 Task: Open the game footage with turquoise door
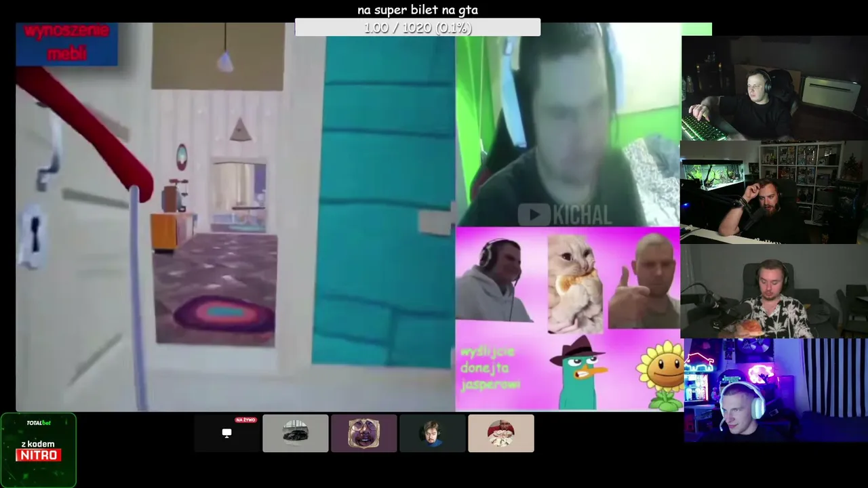235,217
